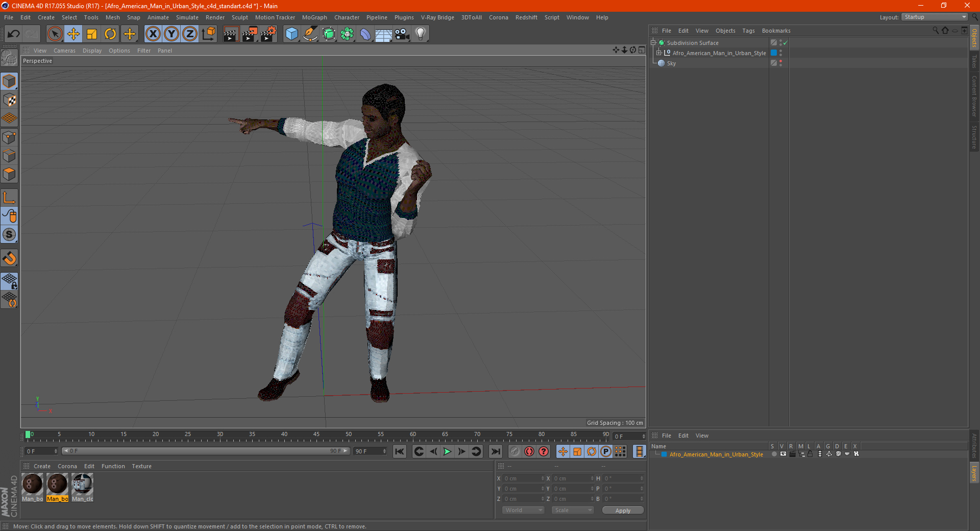
Task: Switch to Points mode
Action: (x=9, y=137)
